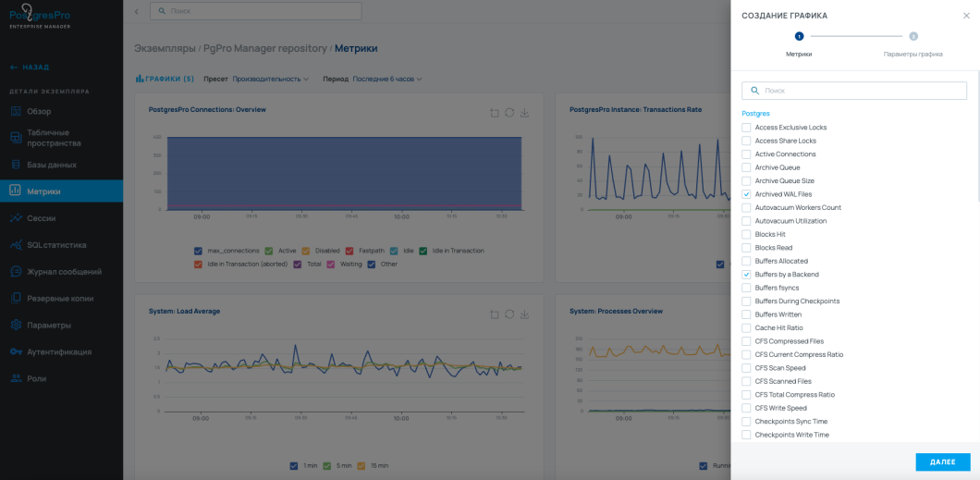Click the Далее button
The image size is (980, 480).
tap(942, 462)
